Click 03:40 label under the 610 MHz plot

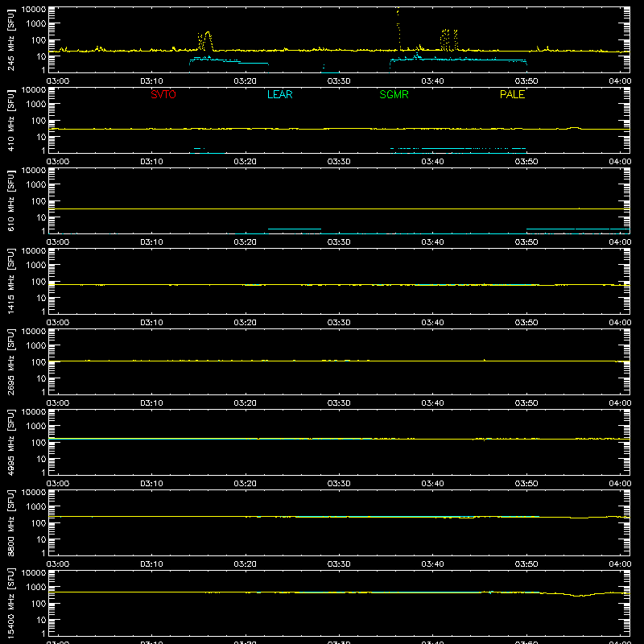tap(432, 242)
